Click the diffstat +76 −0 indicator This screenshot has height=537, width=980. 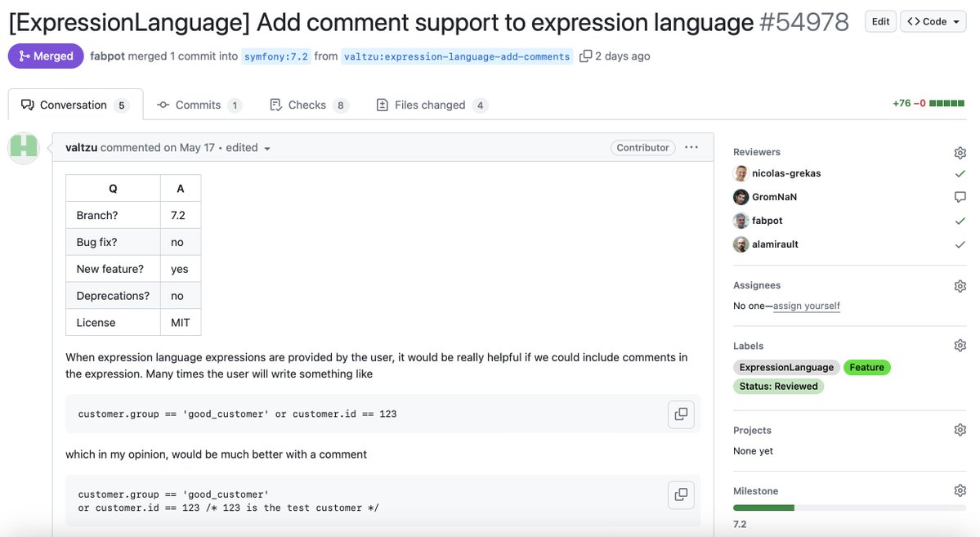pos(929,103)
